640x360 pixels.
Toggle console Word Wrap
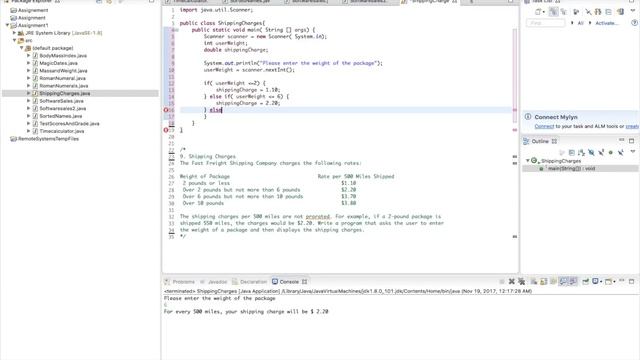coord(553,282)
